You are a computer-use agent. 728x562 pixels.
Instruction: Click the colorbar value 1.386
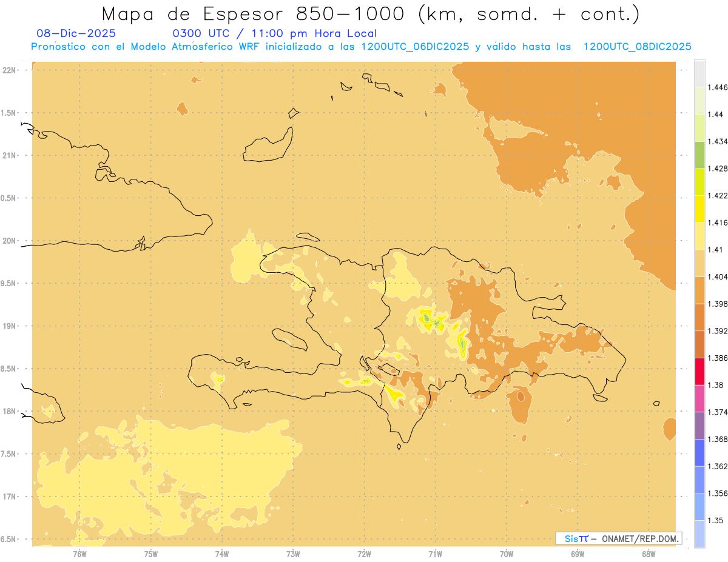coord(718,358)
